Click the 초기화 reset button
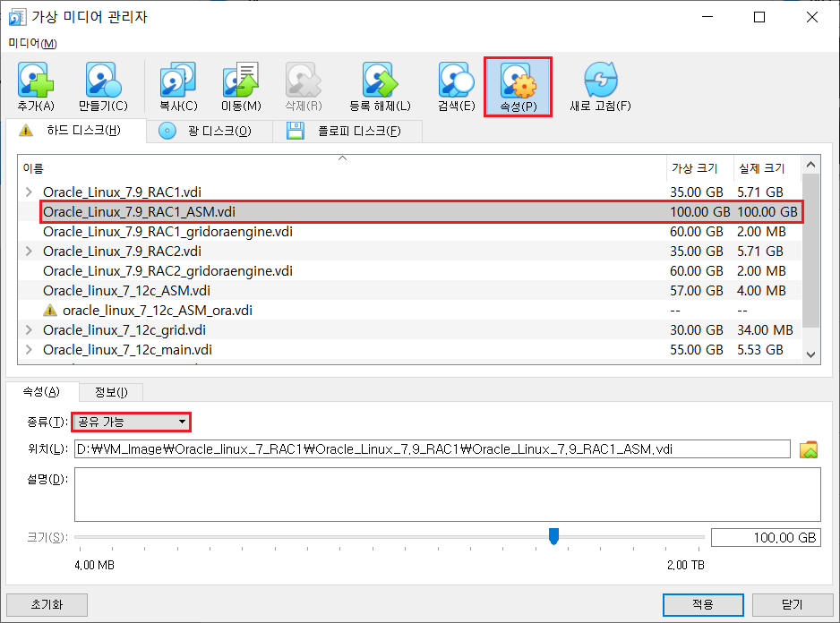This screenshot has width=840, height=623. tap(47, 605)
